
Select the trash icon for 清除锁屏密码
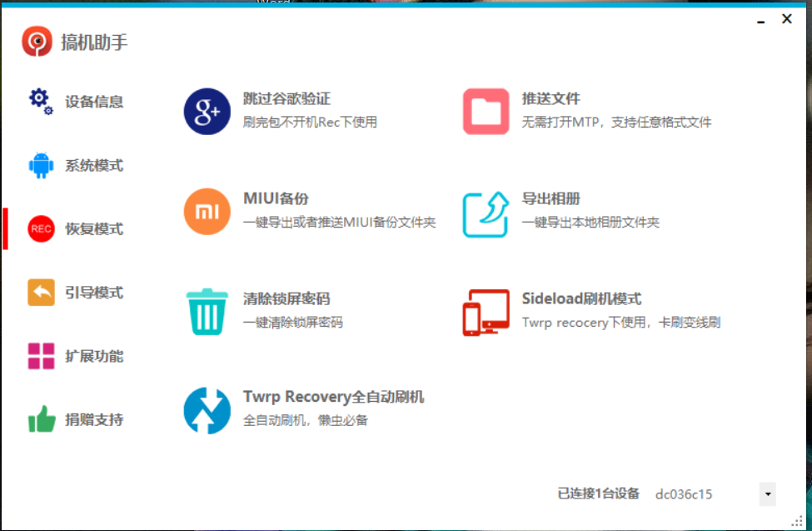point(206,311)
